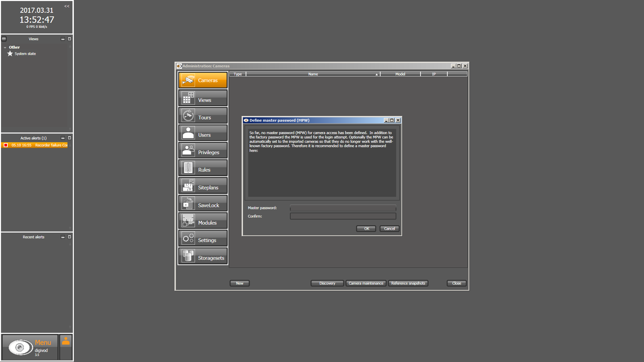
Task: Sort camera list by Name column
Action: tap(313, 74)
